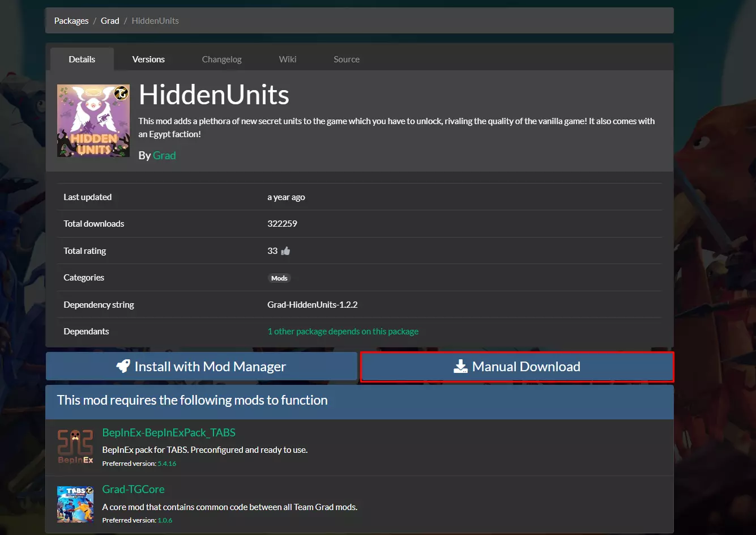Open author Grad's profile link
Viewport: 756px width, 535px height.
pos(164,155)
